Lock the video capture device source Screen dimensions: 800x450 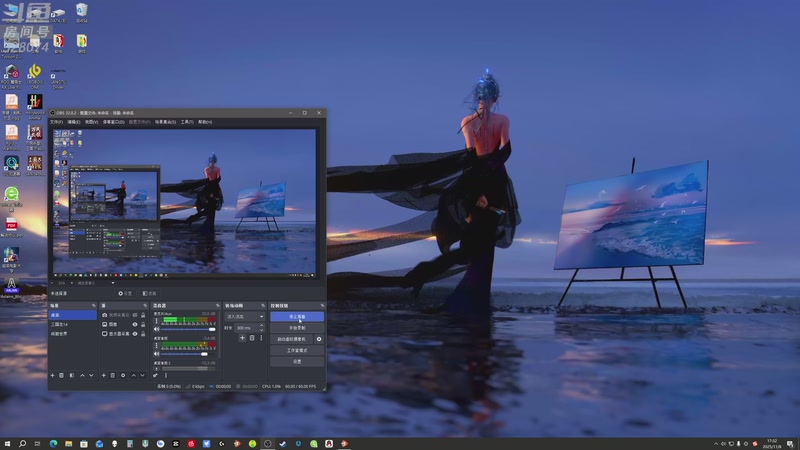tap(143, 315)
